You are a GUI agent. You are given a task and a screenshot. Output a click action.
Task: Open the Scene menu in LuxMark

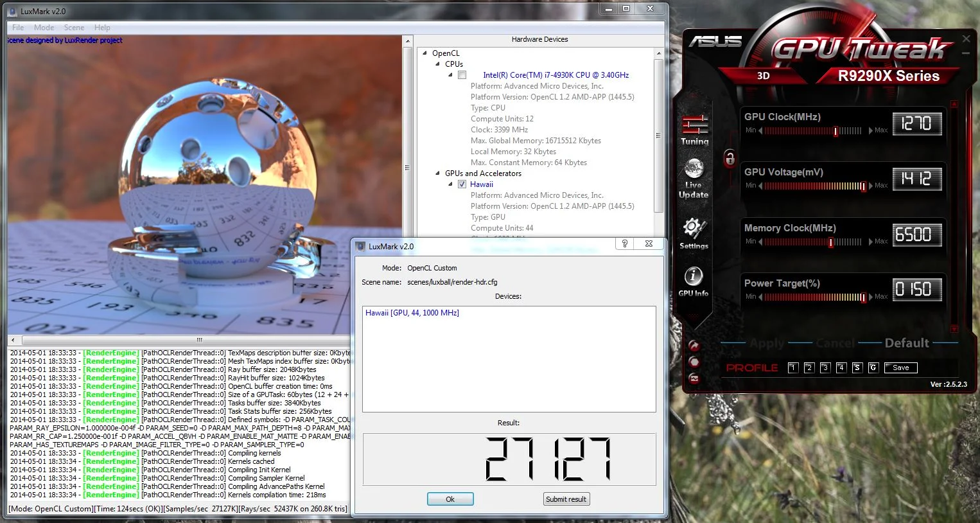(74, 28)
